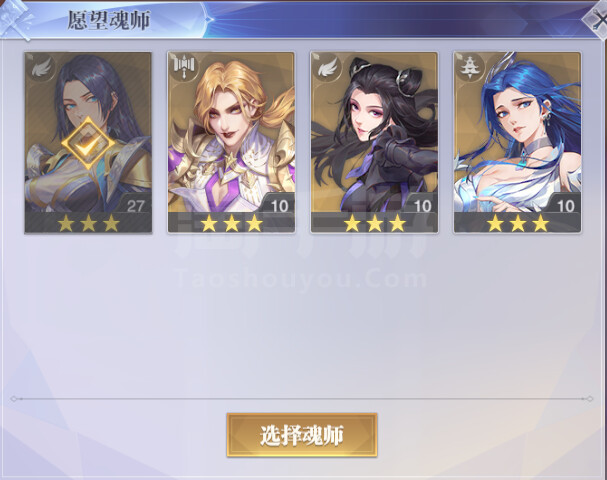Click level 27 badge on first card

pyautogui.click(x=135, y=206)
